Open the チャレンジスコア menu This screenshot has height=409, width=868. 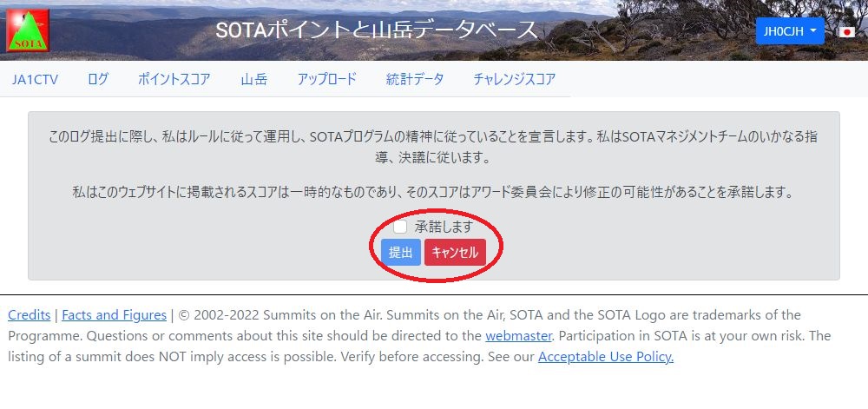coord(514,79)
